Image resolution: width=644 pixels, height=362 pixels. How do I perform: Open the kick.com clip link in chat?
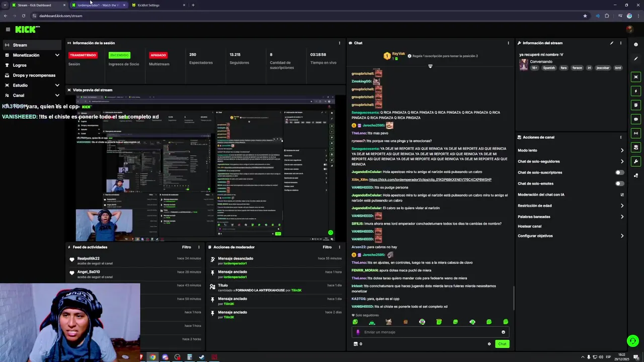pyautogui.click(x=430, y=179)
